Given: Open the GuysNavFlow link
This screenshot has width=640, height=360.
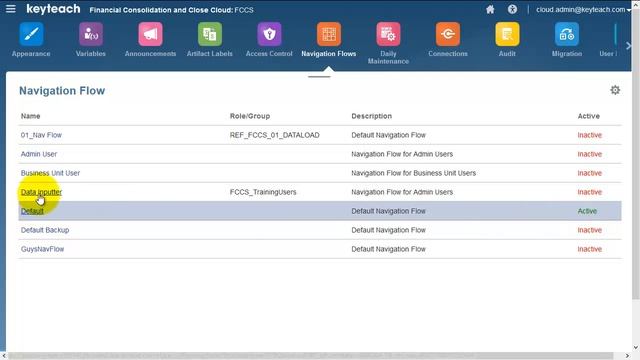Looking at the screenshot, I should tap(42, 249).
